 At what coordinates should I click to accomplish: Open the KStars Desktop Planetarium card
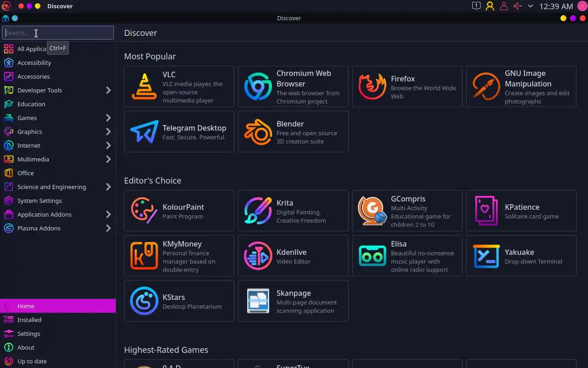179,301
